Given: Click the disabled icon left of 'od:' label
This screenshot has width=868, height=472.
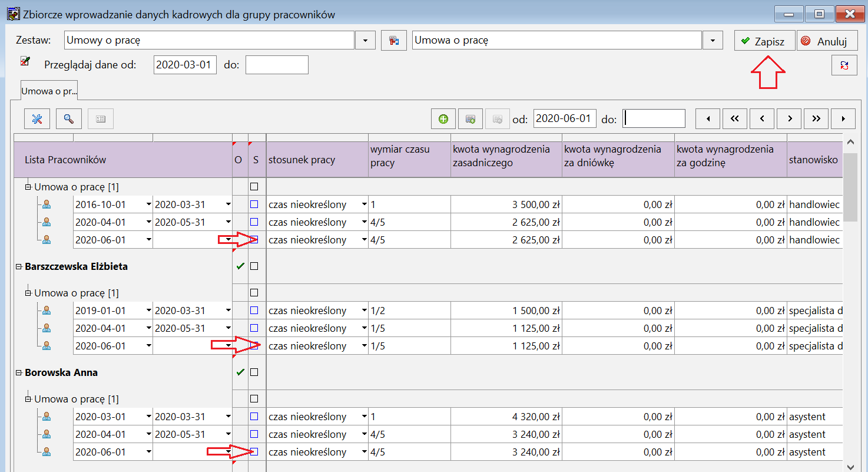Looking at the screenshot, I should tap(498, 118).
